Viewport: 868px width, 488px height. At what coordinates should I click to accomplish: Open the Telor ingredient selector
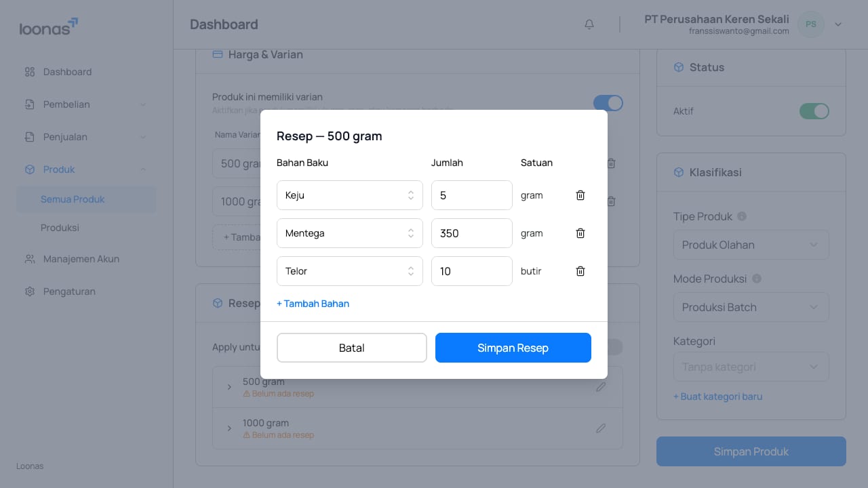click(350, 271)
